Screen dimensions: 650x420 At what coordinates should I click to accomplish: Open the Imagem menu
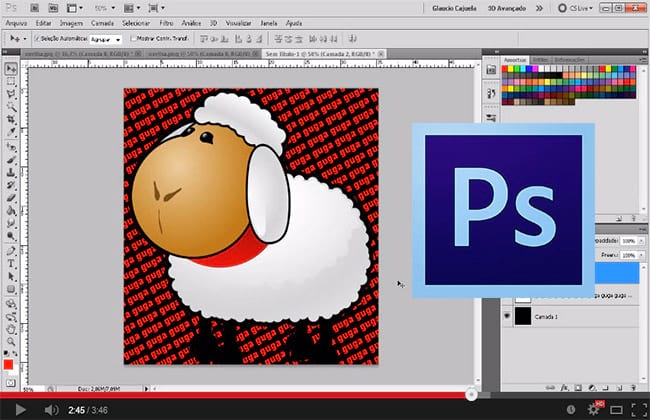[x=71, y=23]
